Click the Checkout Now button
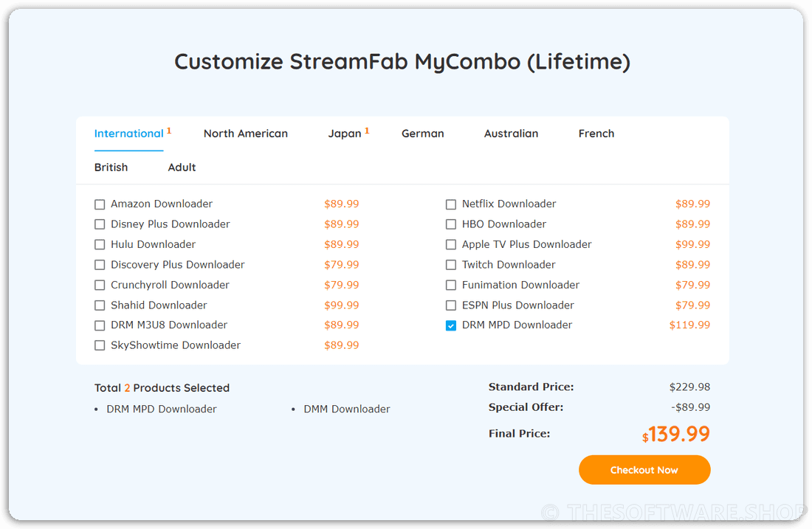The image size is (812, 529). click(644, 470)
